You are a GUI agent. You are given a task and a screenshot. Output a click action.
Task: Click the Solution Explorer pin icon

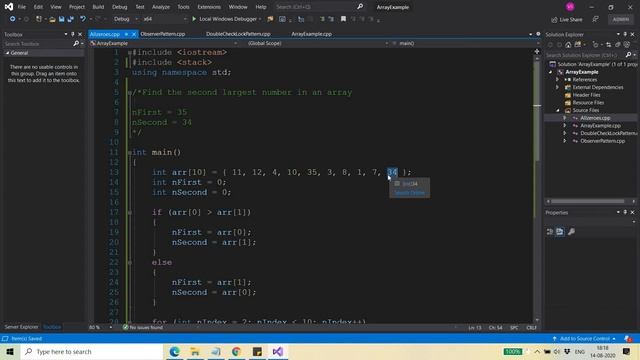(625, 34)
